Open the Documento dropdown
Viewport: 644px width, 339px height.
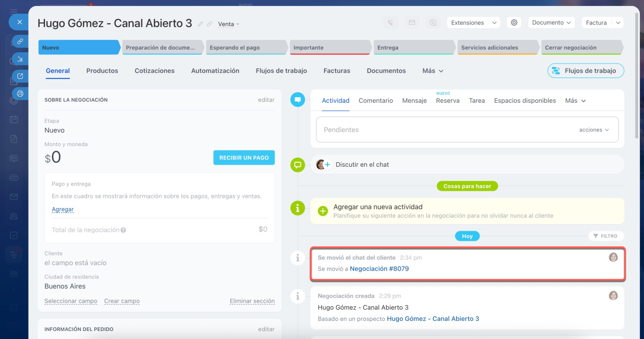click(551, 23)
